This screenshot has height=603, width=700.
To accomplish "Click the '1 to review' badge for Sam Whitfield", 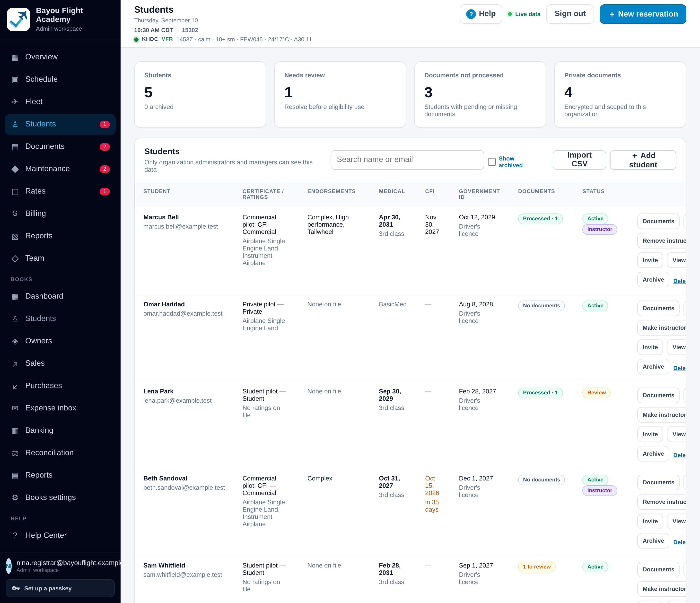I will 536,567.
